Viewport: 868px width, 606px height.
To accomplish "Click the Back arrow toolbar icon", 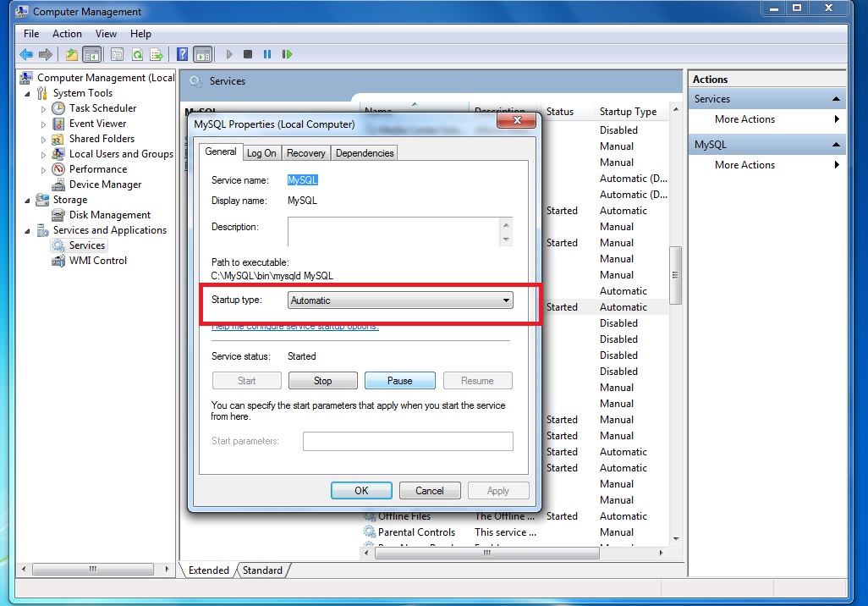I will click(26, 54).
